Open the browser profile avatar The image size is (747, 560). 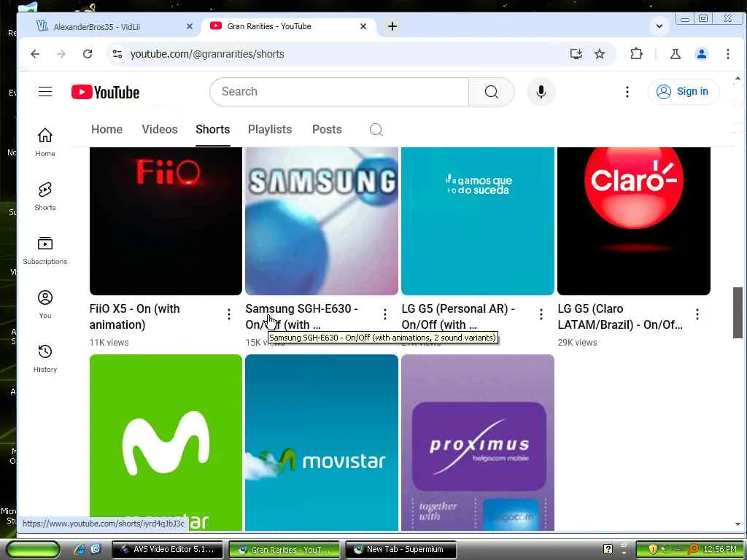click(x=701, y=54)
